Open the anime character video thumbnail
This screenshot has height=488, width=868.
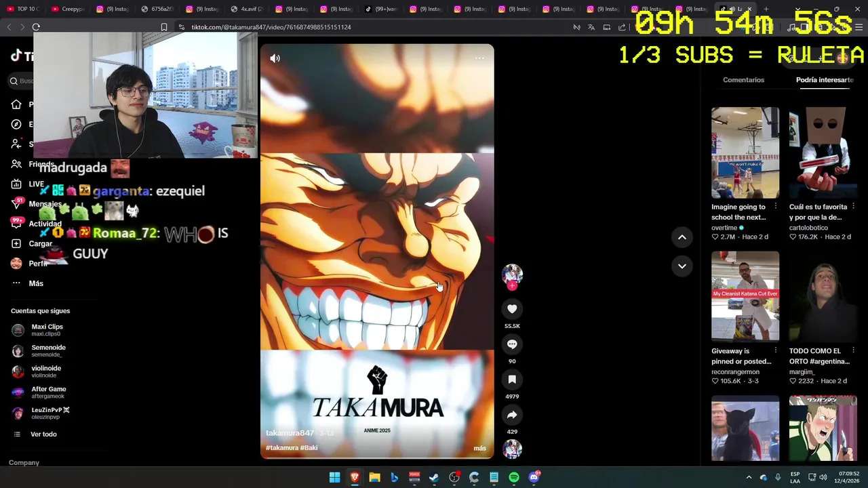[x=823, y=429]
